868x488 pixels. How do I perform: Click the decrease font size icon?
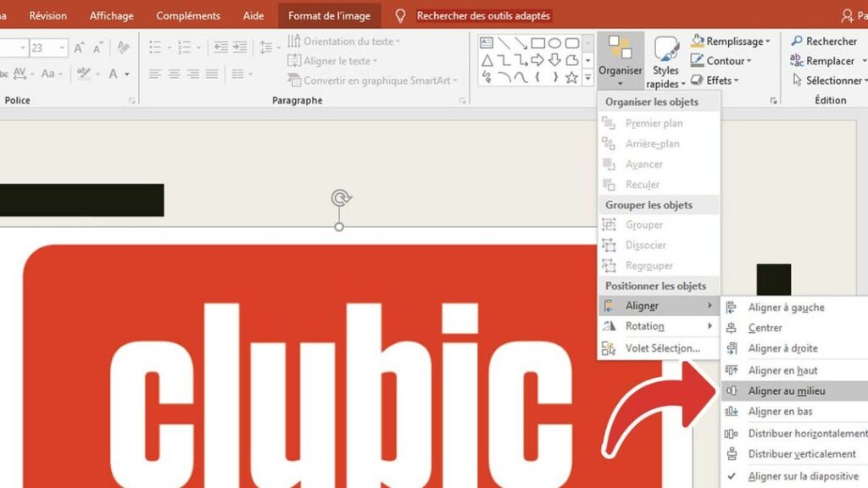98,48
